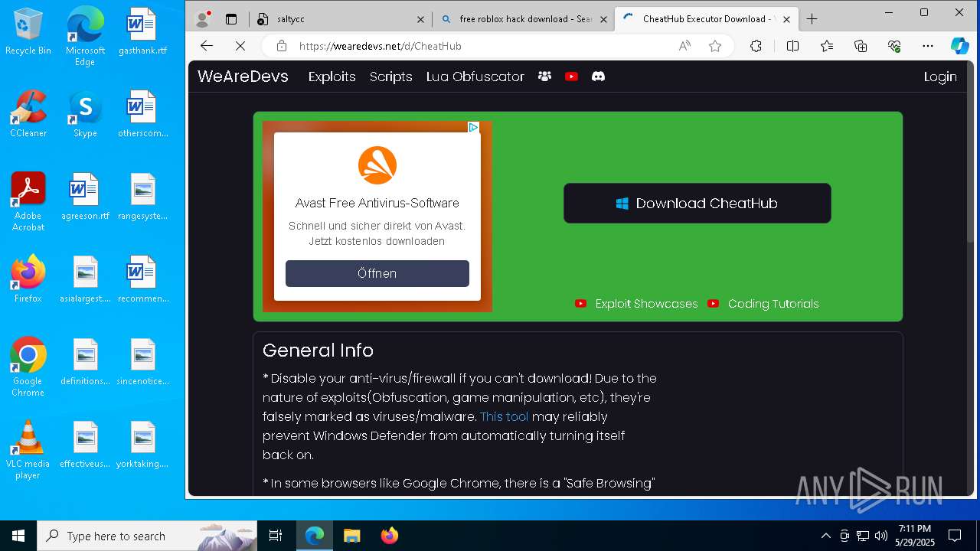Viewport: 980px width, 551px height.
Task: Close the free roblox hack search tab
Action: coord(603,19)
